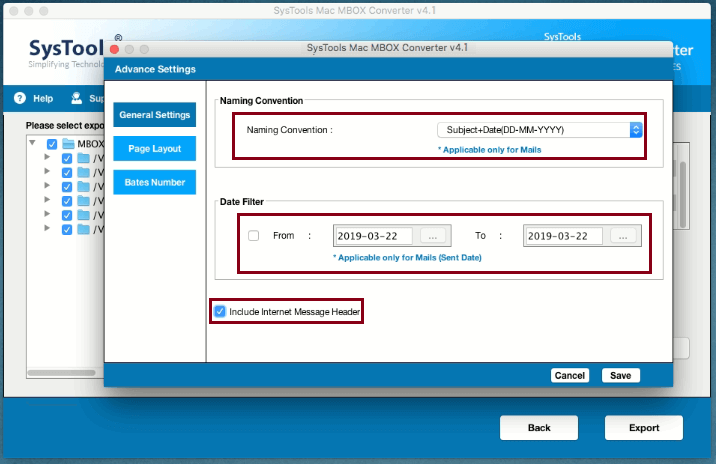Image resolution: width=716 pixels, height=464 pixels.
Task: Uncheck Include Internet Message Header
Action: click(x=220, y=312)
